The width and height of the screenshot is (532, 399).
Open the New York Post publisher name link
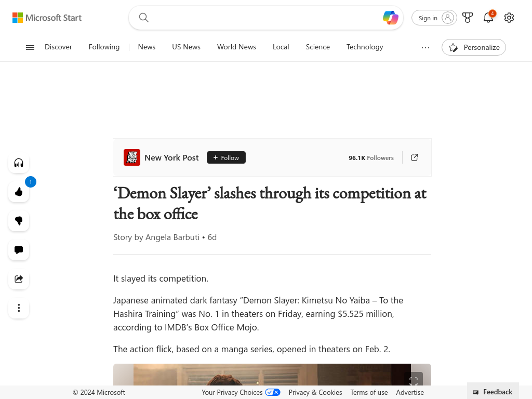click(171, 158)
